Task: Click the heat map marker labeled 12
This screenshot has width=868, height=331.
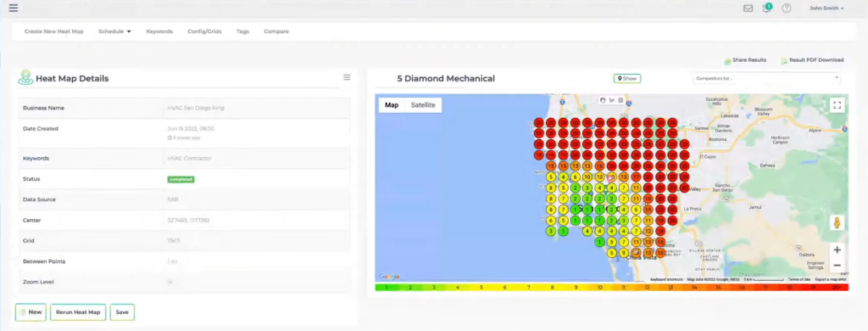Action: coord(648,231)
